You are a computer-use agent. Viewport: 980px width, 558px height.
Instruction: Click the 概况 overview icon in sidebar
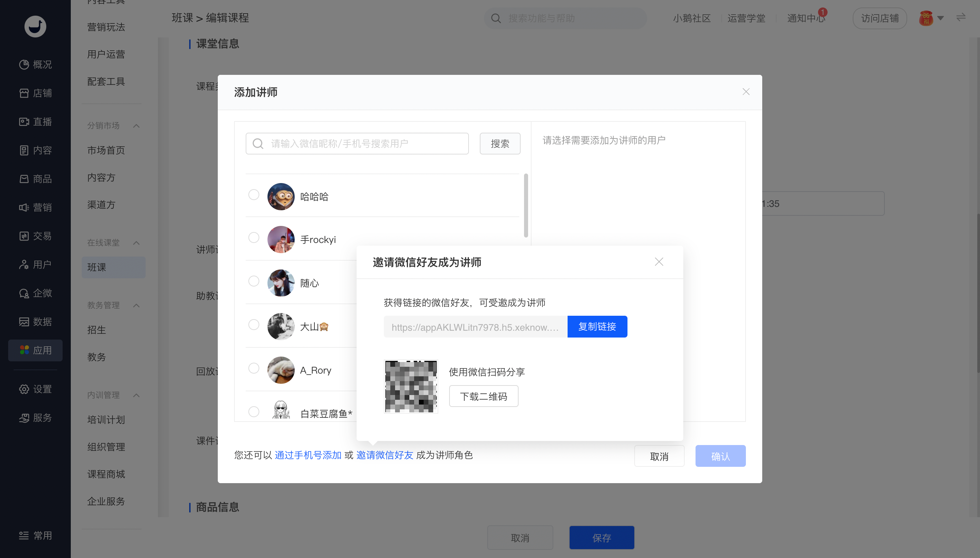24,64
